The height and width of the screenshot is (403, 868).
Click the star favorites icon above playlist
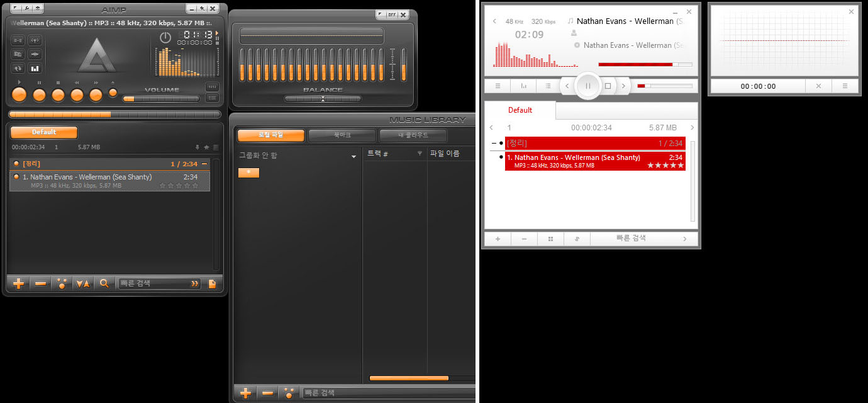coord(206,147)
